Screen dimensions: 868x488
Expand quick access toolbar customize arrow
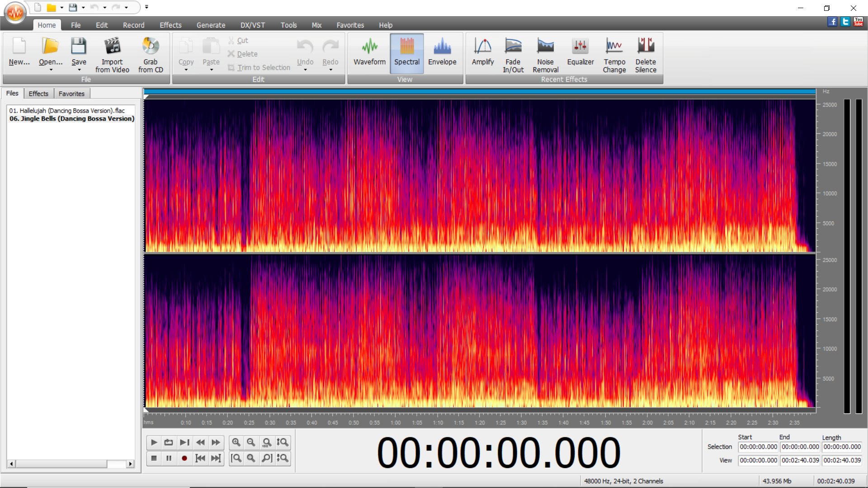pyautogui.click(x=146, y=7)
